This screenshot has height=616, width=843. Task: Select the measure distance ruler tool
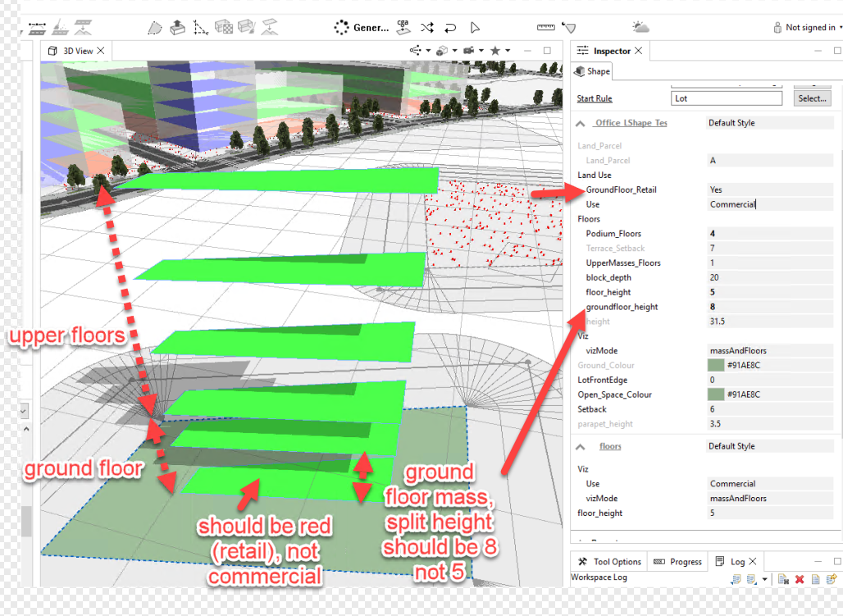pos(545,27)
